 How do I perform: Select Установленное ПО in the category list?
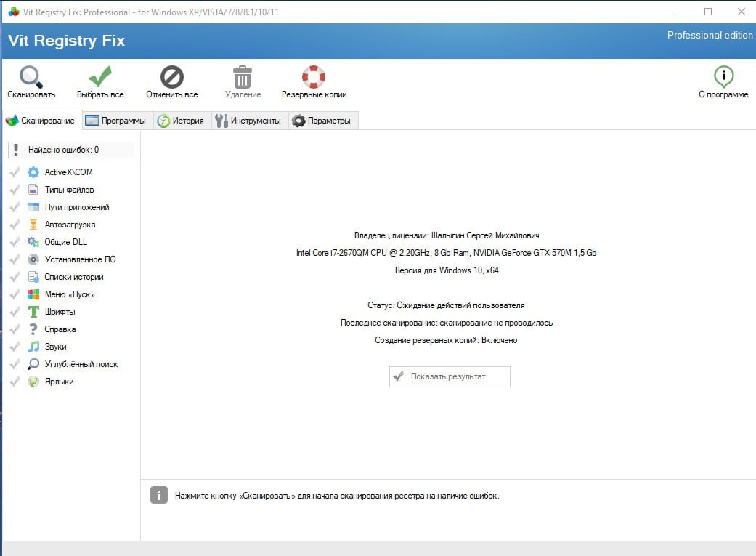tap(80, 259)
